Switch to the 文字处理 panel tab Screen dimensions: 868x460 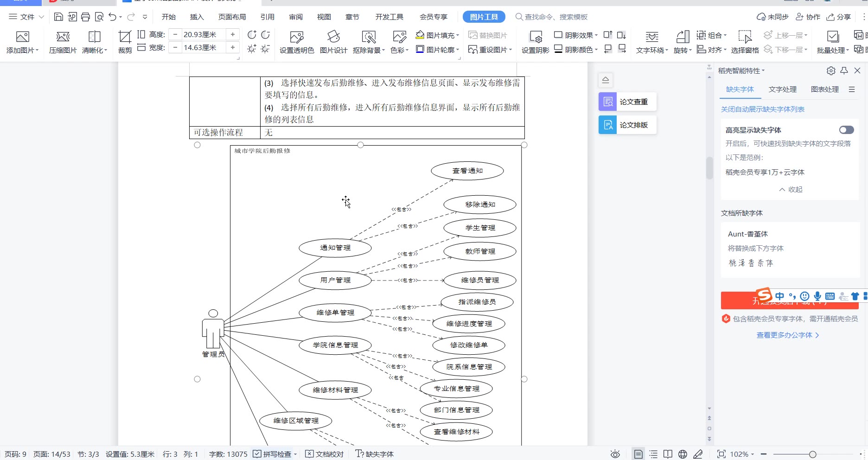click(782, 89)
